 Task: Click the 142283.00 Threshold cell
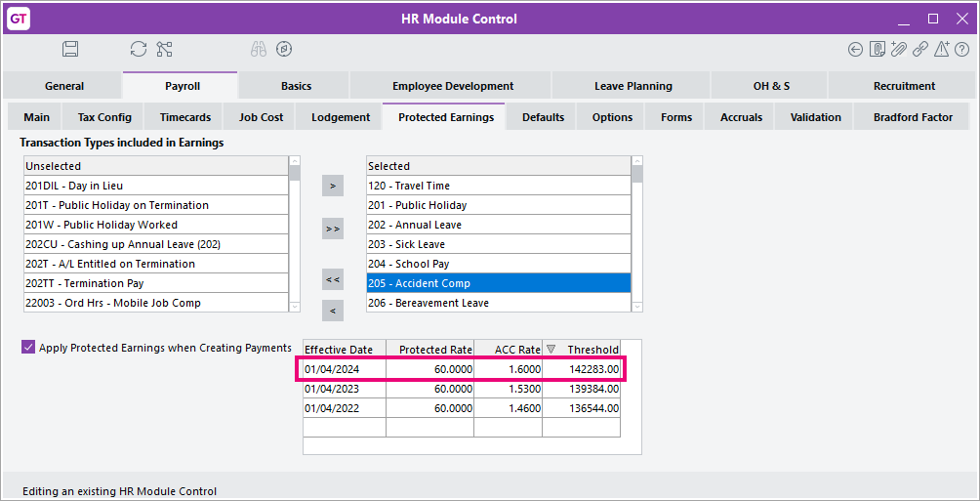point(582,369)
